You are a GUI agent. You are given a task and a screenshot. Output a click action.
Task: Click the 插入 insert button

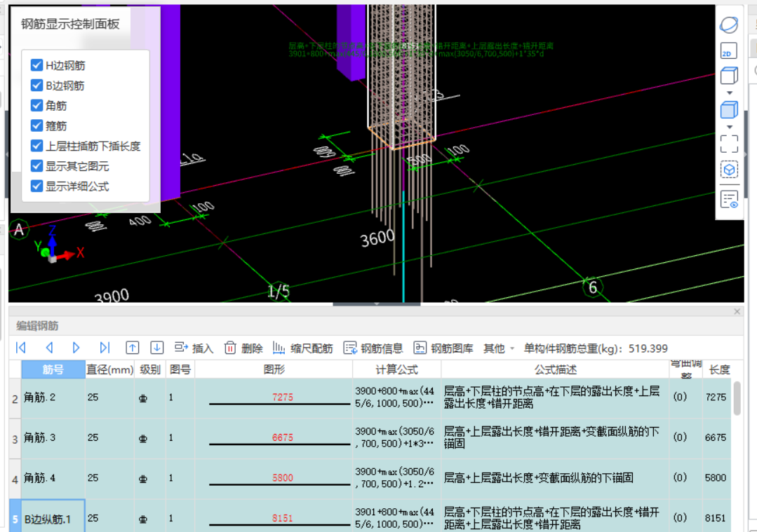tap(194, 348)
